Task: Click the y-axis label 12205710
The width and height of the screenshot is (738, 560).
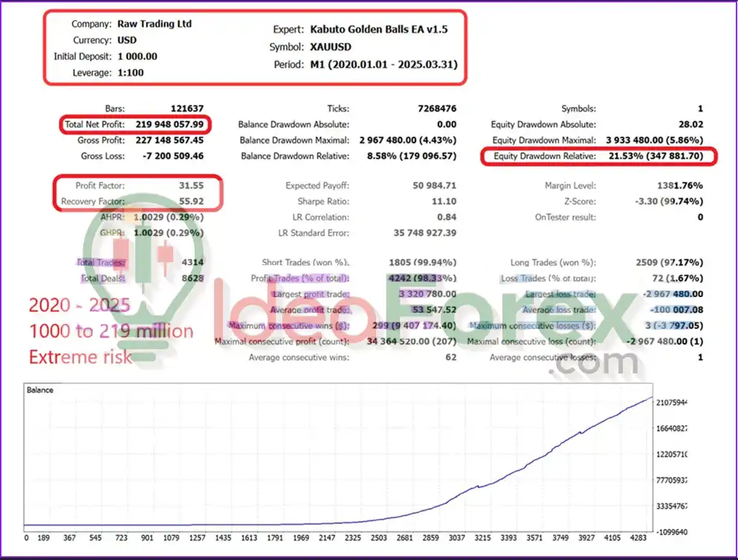Action: coord(672,455)
